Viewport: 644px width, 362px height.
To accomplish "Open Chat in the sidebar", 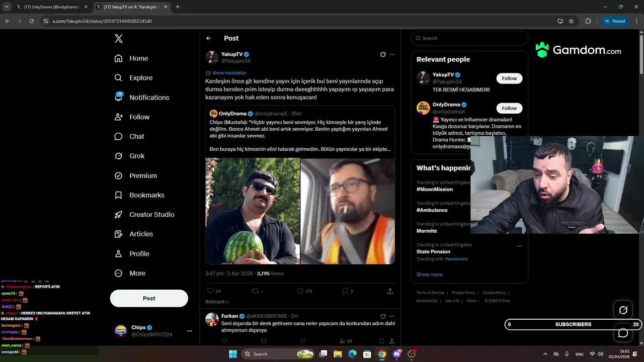I will tap(129, 136).
